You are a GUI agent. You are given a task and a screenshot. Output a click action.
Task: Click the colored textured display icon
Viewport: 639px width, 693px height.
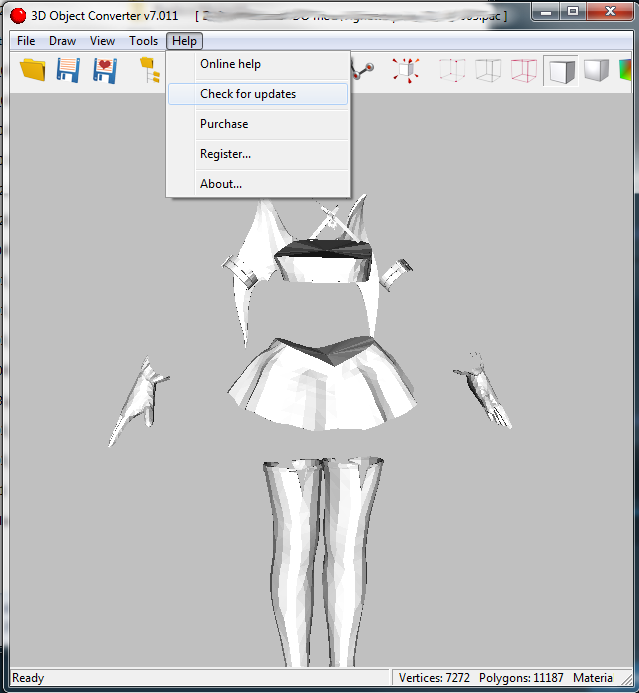click(626, 70)
